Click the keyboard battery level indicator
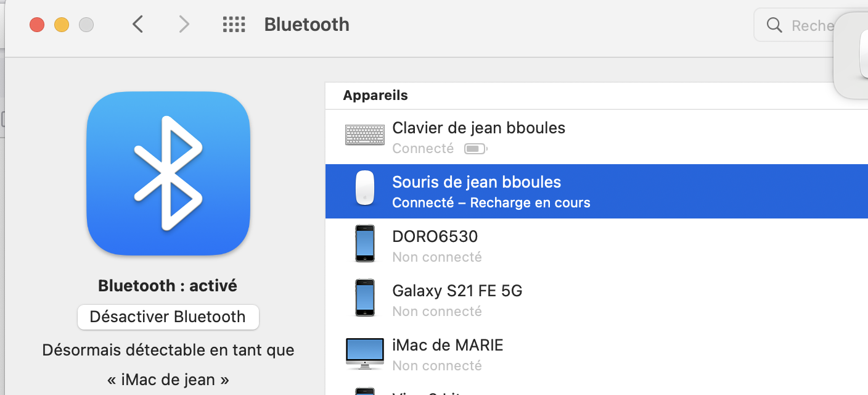Screen dimensions: 868x395 (x=475, y=149)
